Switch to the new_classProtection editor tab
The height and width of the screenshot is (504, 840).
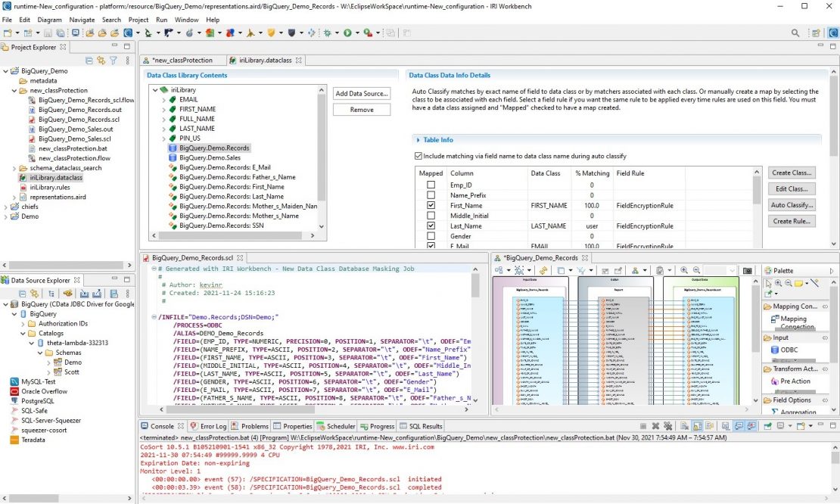tap(182, 61)
